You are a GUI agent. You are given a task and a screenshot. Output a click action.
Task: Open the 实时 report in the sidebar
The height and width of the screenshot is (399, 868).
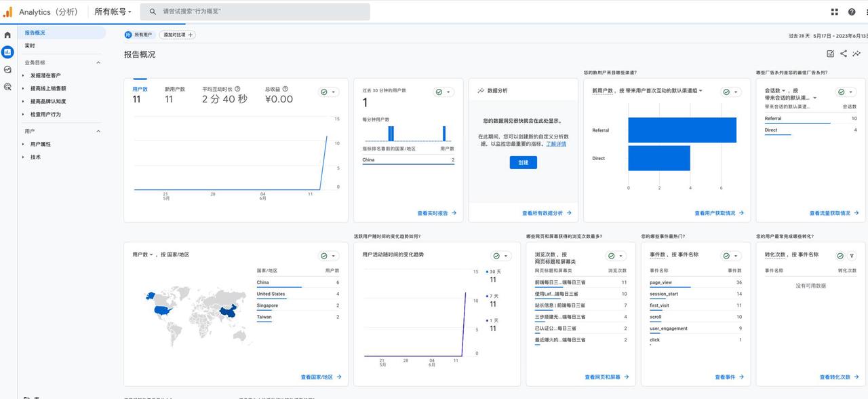pyautogui.click(x=30, y=45)
